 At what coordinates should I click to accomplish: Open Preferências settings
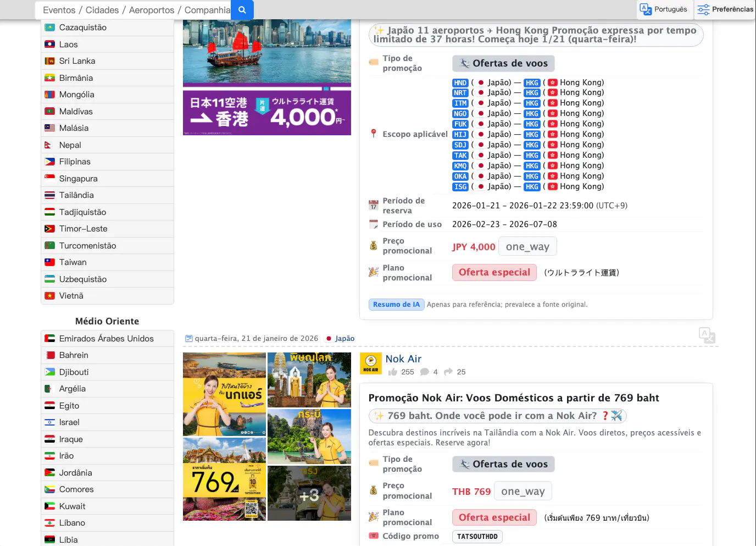725,9
